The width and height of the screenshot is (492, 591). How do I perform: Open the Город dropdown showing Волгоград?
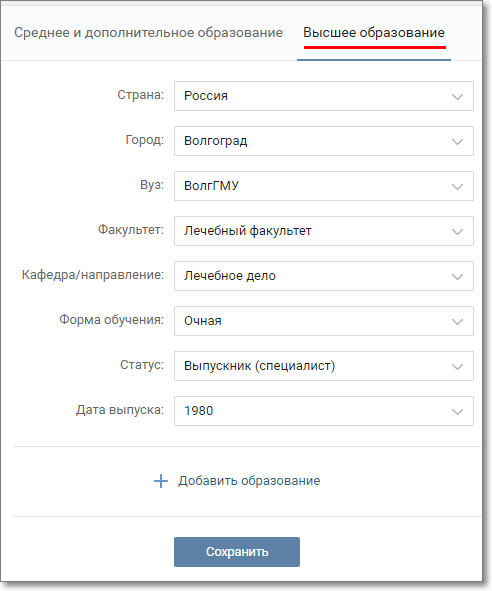[x=323, y=141]
